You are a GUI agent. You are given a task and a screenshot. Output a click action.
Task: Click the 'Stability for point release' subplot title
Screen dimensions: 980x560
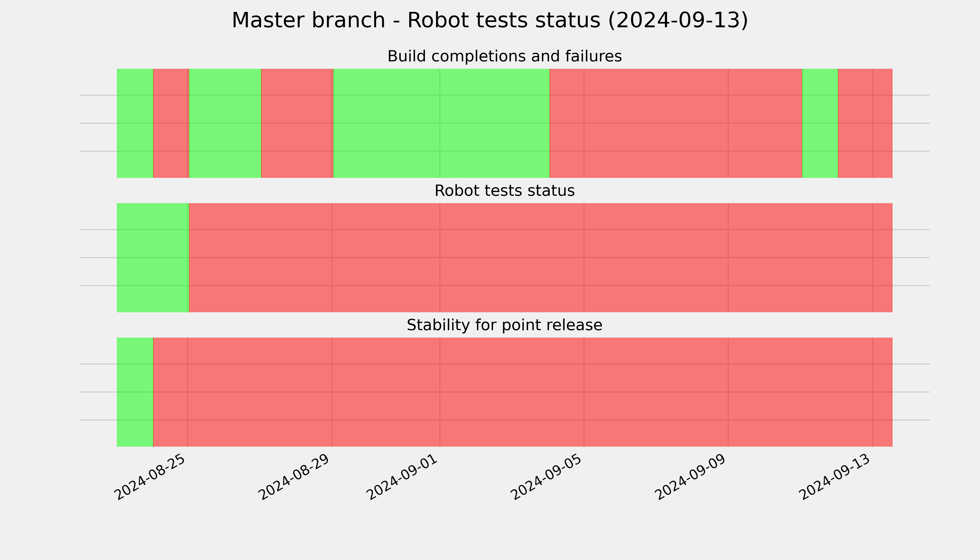(x=505, y=325)
